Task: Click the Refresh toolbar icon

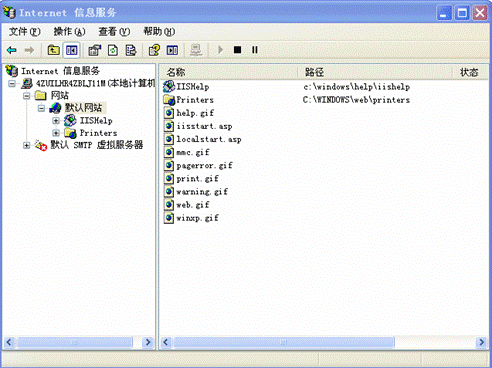Action: point(113,50)
